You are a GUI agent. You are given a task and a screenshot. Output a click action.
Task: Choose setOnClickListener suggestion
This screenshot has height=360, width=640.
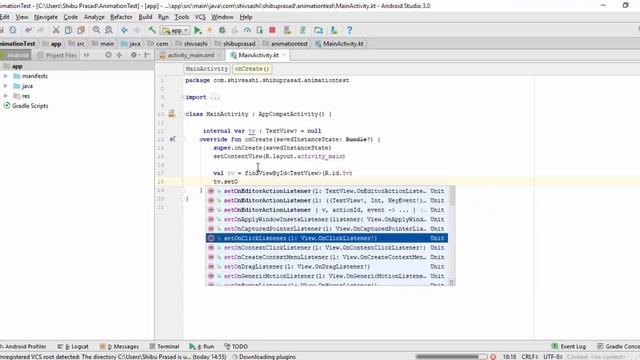(x=327, y=238)
